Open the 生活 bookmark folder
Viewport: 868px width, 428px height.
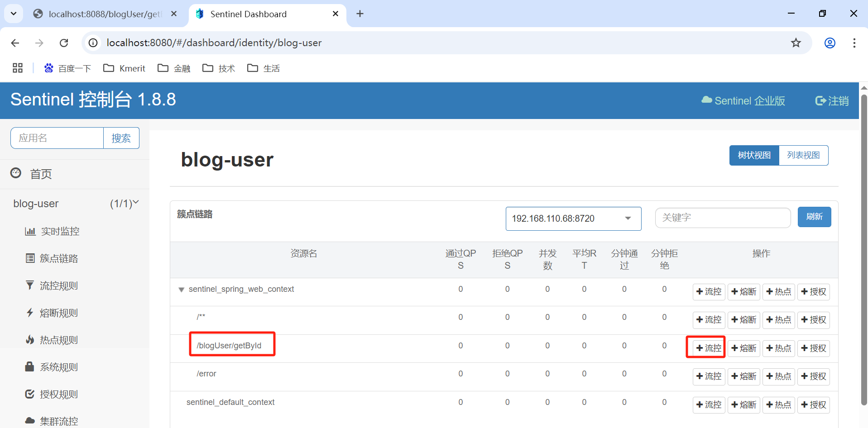coord(264,68)
